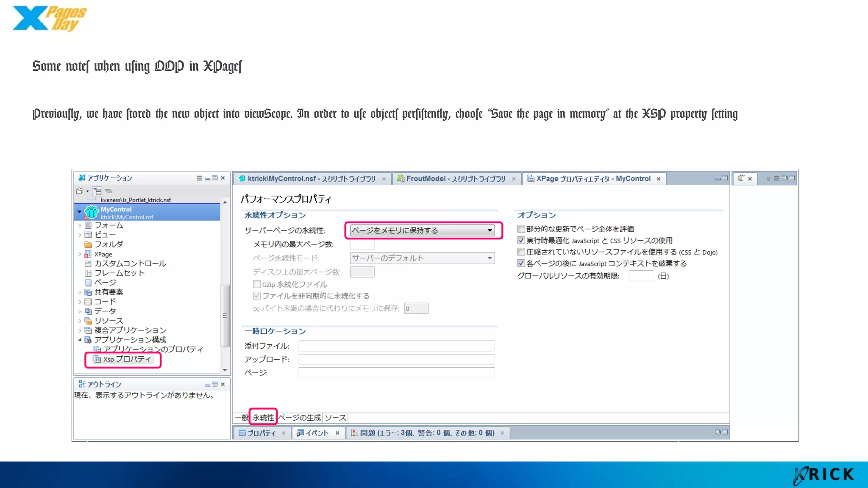The image size is (868, 488).
Task: Click the メモリ内の最大ページ数 input field
Action: 362,244
